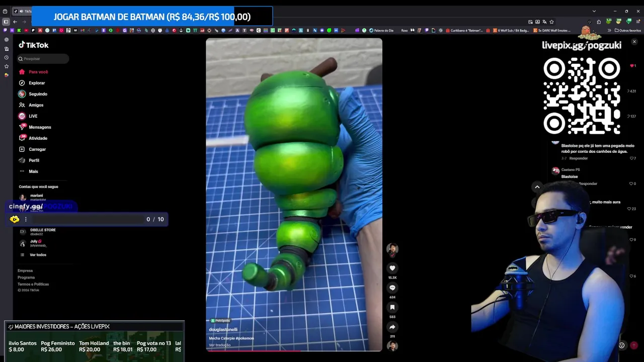Screen dimensions: 644x362
Task: Open the Empresa footer link
Action: (x=25, y=270)
